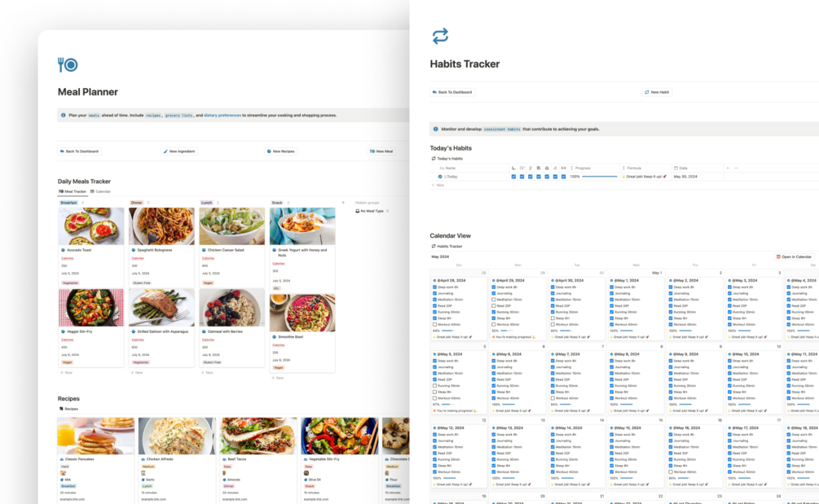Click Back To Dashboard in Meal Planner
This screenshot has height=504, width=819.
[x=79, y=151]
